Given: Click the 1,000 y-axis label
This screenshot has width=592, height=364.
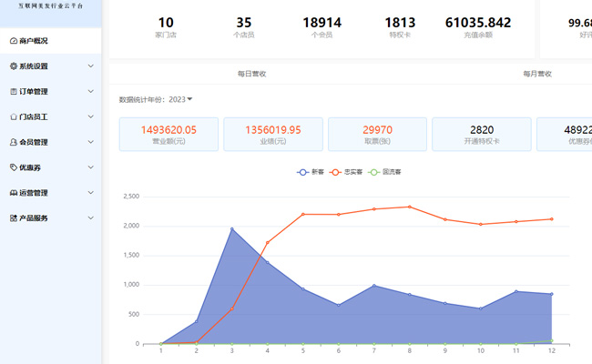Looking at the screenshot, I should tap(131, 285).
